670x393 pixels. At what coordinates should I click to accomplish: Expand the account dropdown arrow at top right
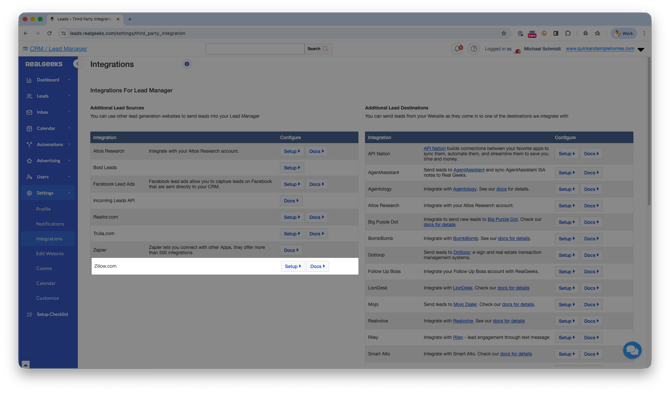tap(641, 50)
